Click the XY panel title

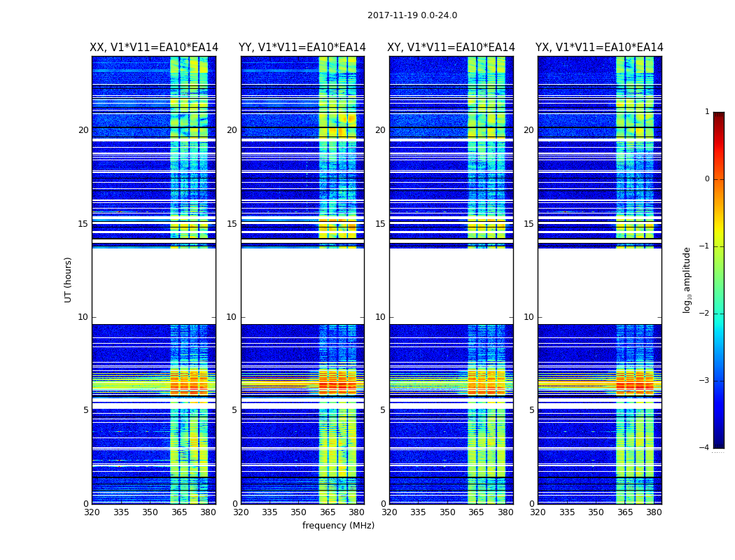pyautogui.click(x=451, y=48)
